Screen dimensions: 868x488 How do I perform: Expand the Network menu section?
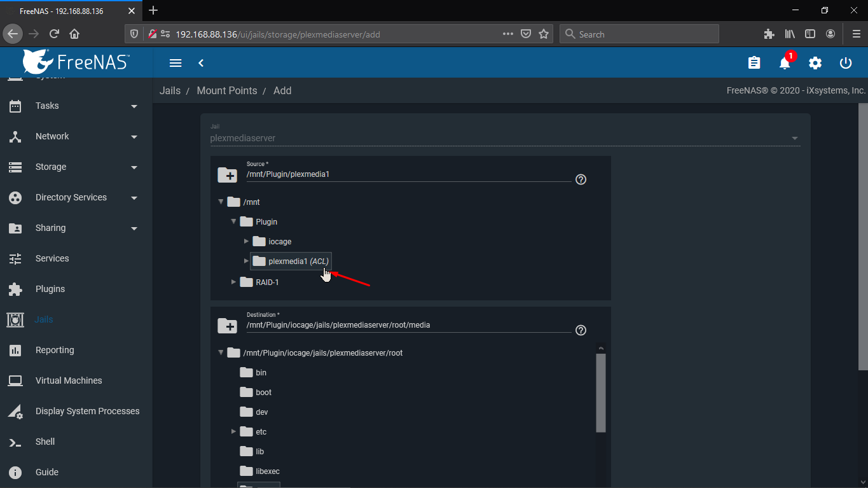point(134,137)
